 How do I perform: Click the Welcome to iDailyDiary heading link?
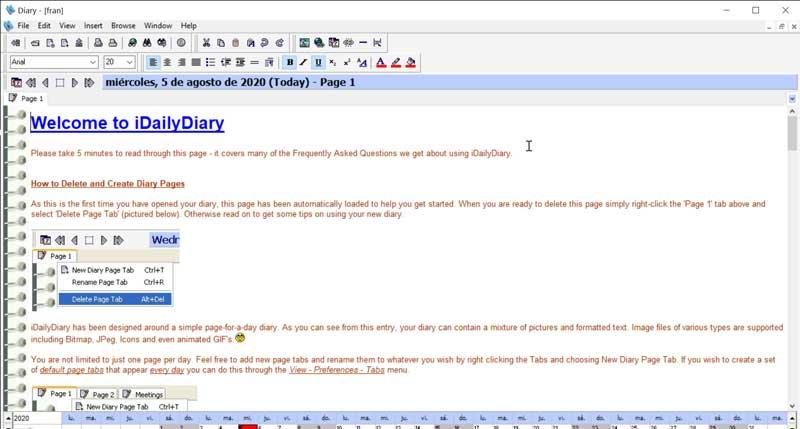tap(127, 123)
